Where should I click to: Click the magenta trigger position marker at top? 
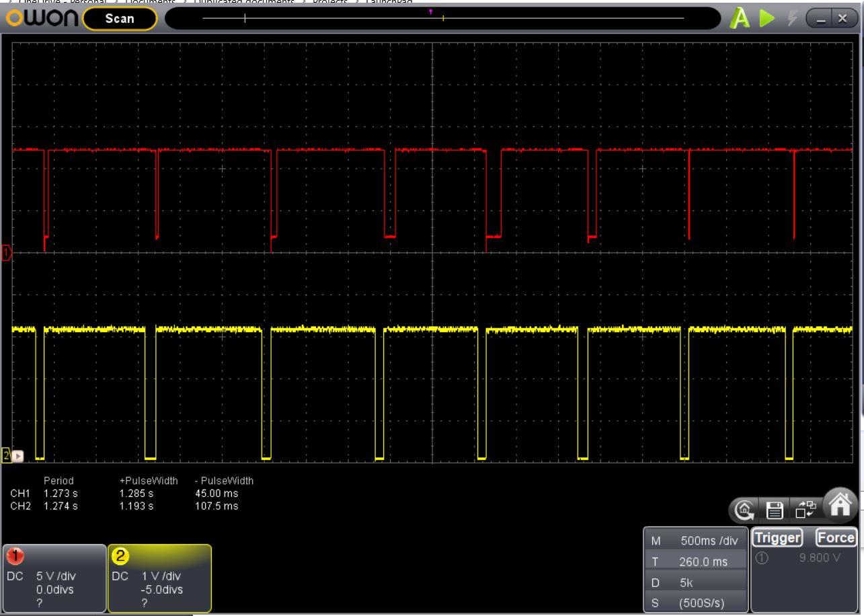(430, 11)
